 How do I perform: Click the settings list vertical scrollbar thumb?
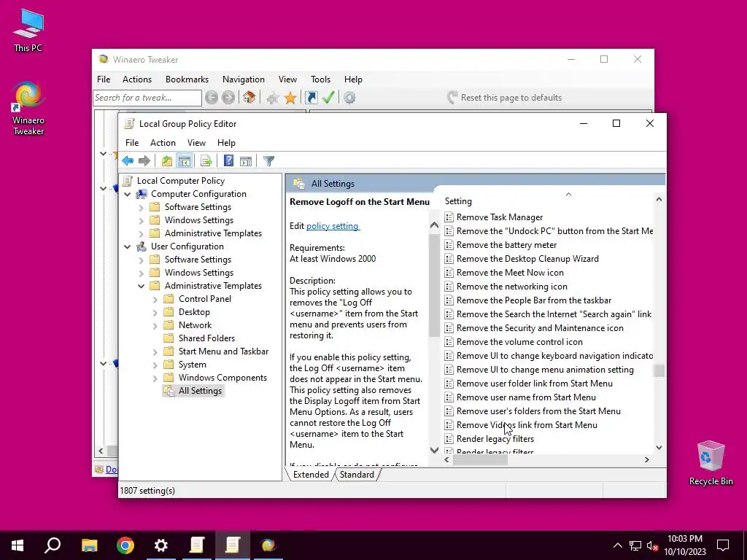tap(659, 370)
